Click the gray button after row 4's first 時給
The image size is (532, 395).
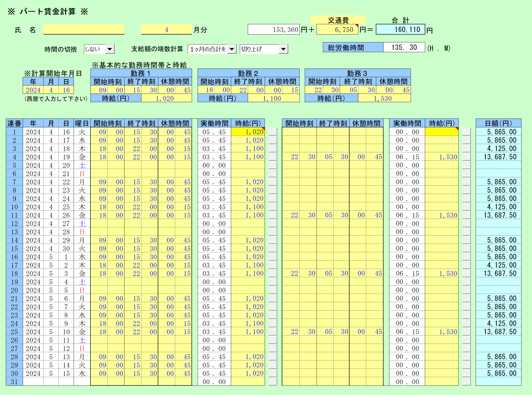pos(273,157)
